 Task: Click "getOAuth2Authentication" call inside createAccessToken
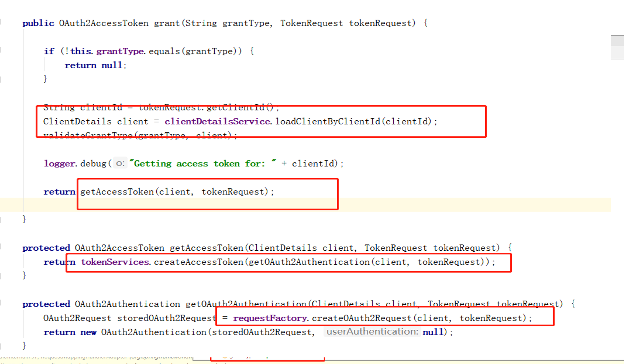(x=309, y=262)
